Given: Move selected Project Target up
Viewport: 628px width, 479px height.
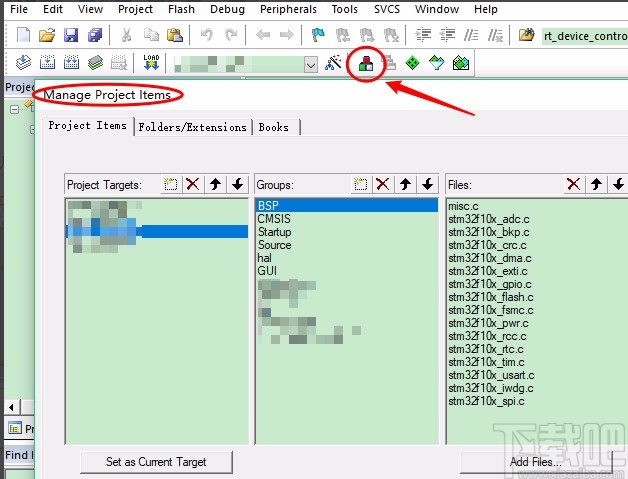Looking at the screenshot, I should coord(215,184).
